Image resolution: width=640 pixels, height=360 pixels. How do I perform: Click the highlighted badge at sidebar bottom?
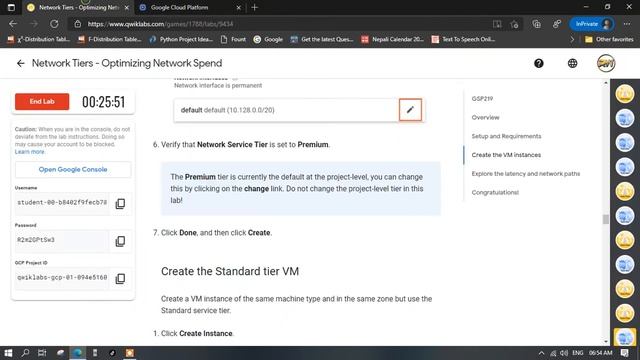point(624,338)
